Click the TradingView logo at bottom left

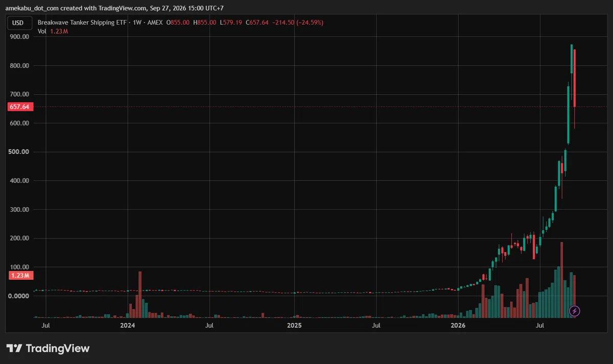[x=48, y=348]
